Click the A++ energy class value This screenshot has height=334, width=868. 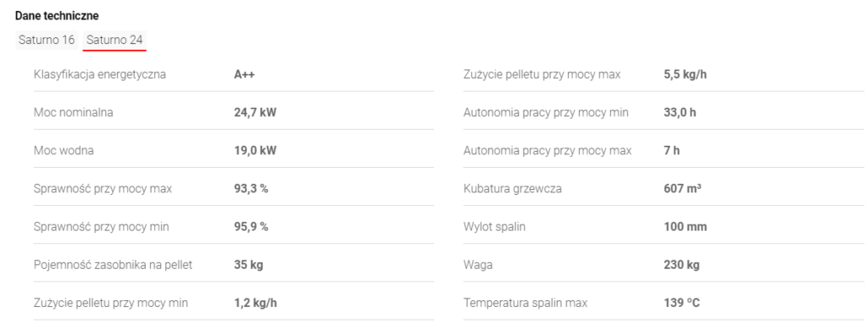coord(244,75)
